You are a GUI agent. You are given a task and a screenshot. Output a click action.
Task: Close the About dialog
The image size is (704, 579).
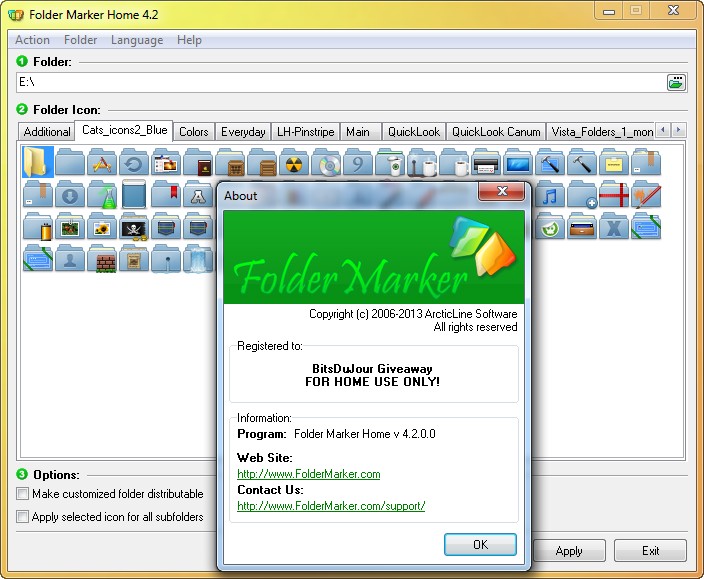502,192
